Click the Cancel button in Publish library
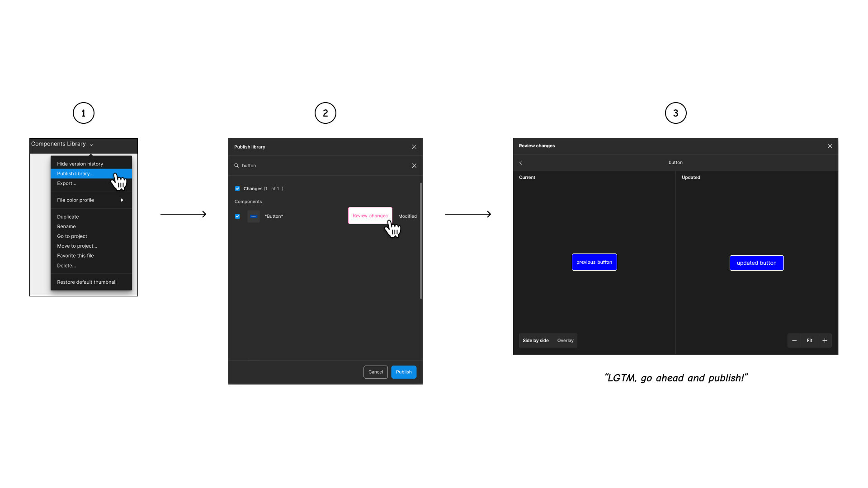Image resolution: width=868 pixels, height=488 pixels. [x=376, y=372]
